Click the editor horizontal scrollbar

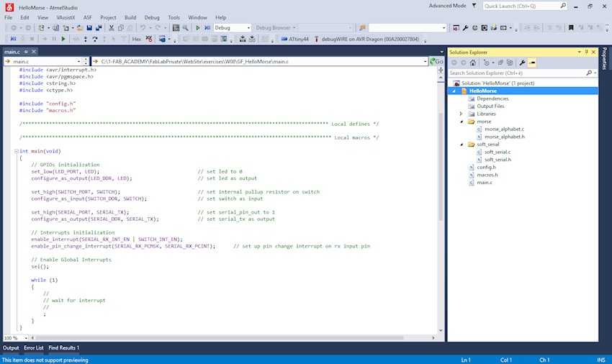(220, 338)
